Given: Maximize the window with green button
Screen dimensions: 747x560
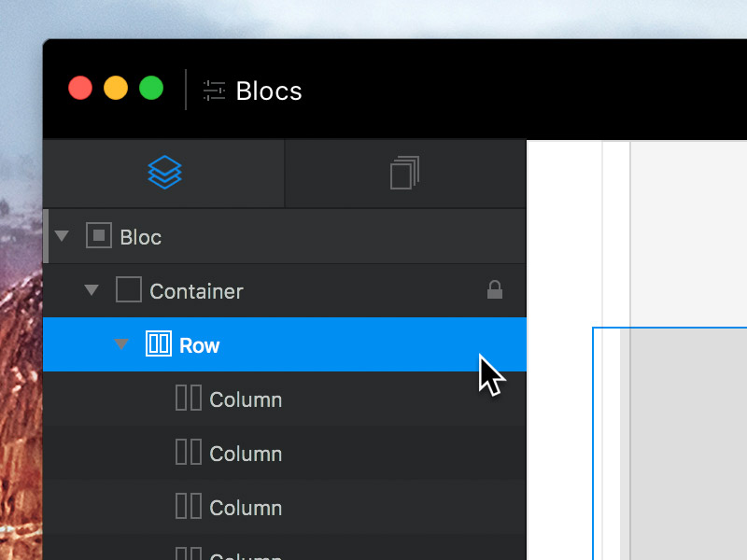Looking at the screenshot, I should pyautogui.click(x=151, y=88).
